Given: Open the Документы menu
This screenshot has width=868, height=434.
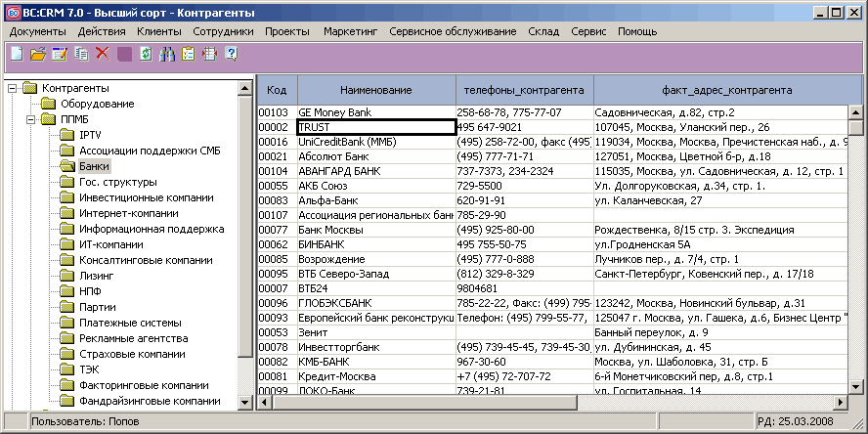Looking at the screenshot, I should pyautogui.click(x=38, y=31).
